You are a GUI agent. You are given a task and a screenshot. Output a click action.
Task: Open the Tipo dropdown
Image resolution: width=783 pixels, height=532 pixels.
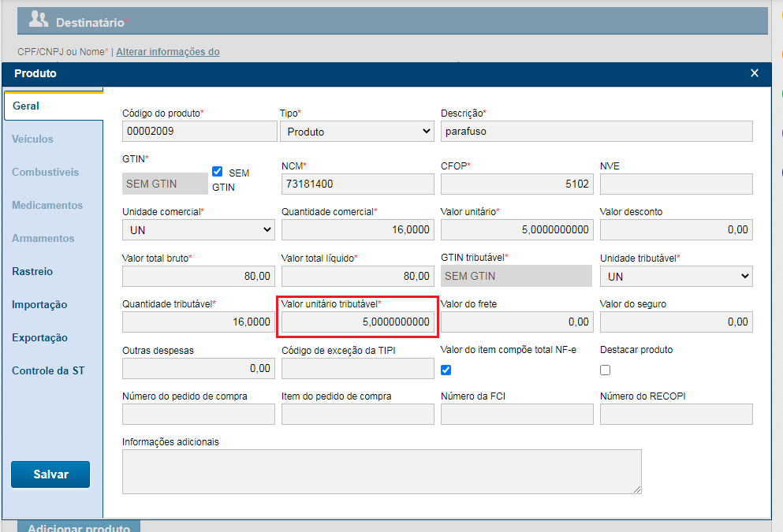point(356,132)
